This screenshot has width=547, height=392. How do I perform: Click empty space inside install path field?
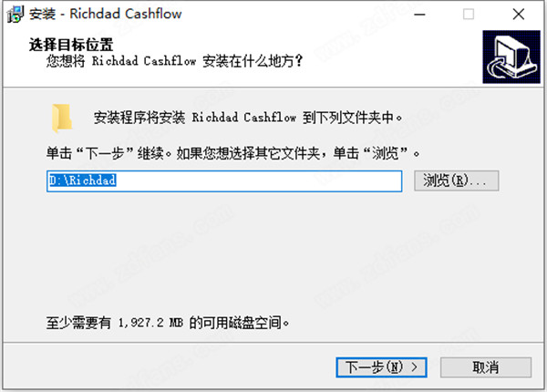(x=258, y=181)
